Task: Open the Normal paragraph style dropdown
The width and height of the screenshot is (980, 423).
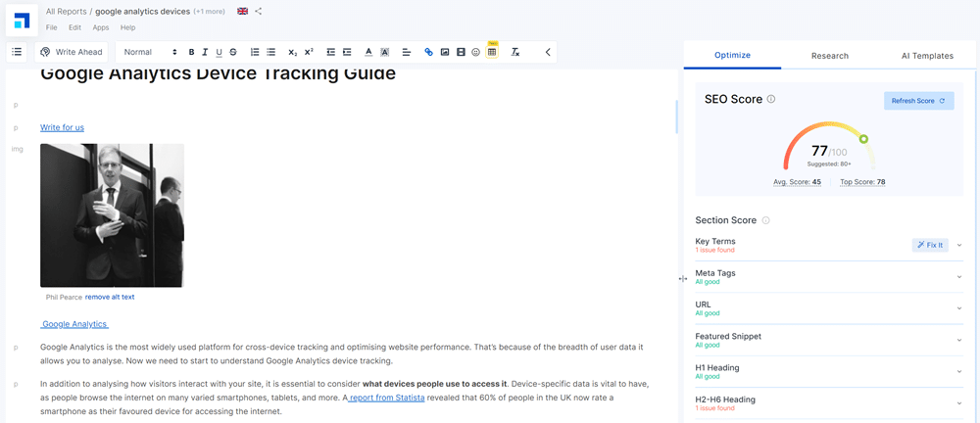Action: [x=150, y=52]
